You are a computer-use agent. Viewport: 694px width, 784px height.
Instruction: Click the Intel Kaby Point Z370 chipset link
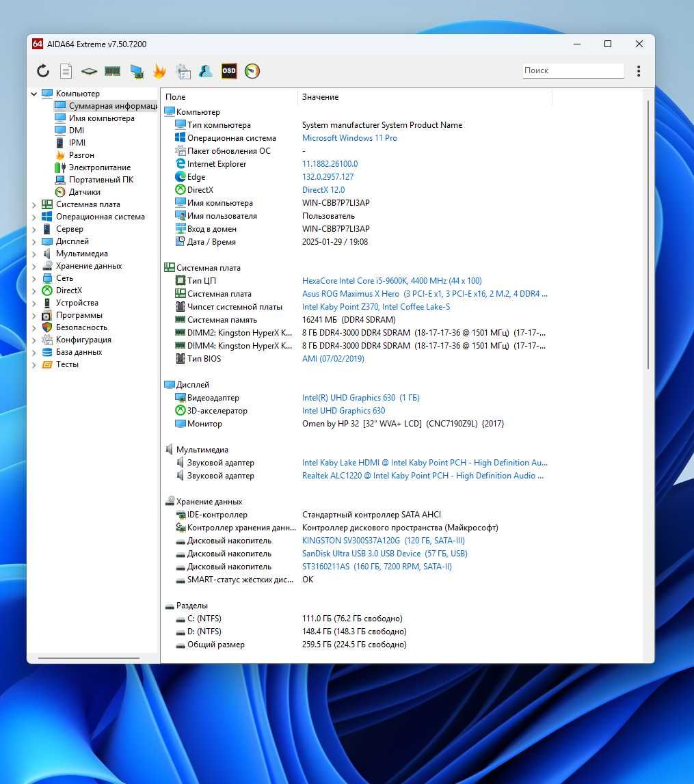376,307
